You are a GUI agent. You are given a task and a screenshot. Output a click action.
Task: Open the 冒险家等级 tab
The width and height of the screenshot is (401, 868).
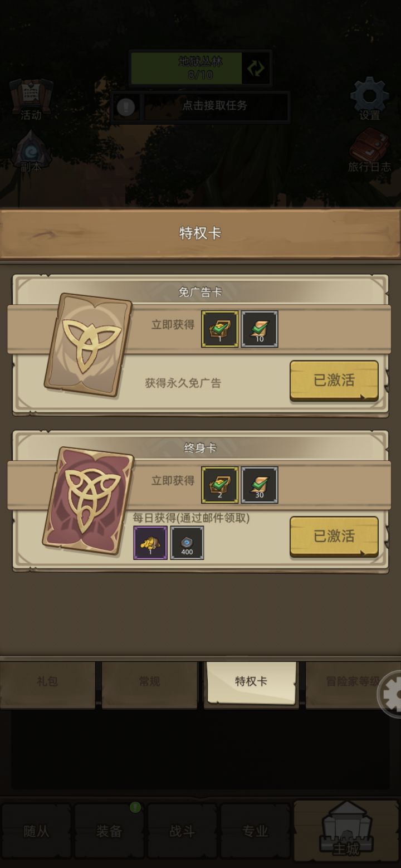352,682
